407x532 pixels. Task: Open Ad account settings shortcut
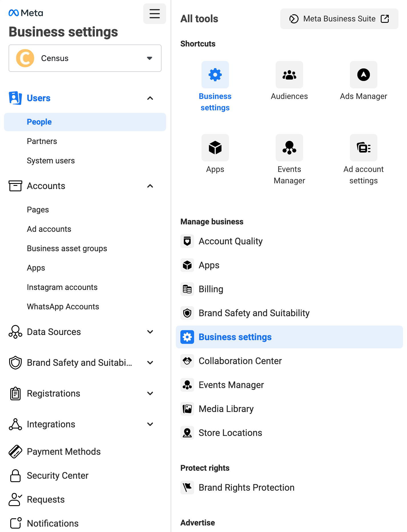coord(363,148)
